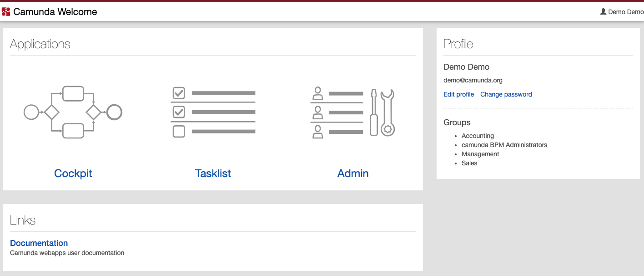Click the Camunda logo in header

[x=6, y=12]
